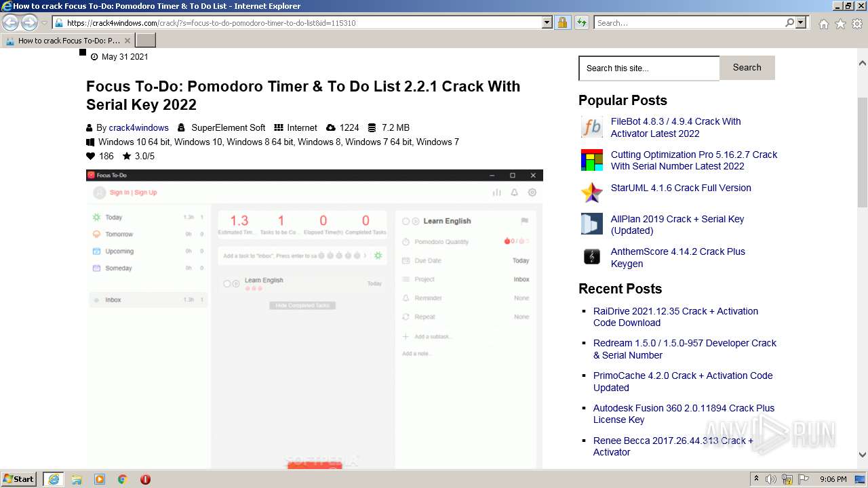Open FileBot 4.8.3 Crack post link
The width and height of the screenshot is (868, 488).
point(675,127)
